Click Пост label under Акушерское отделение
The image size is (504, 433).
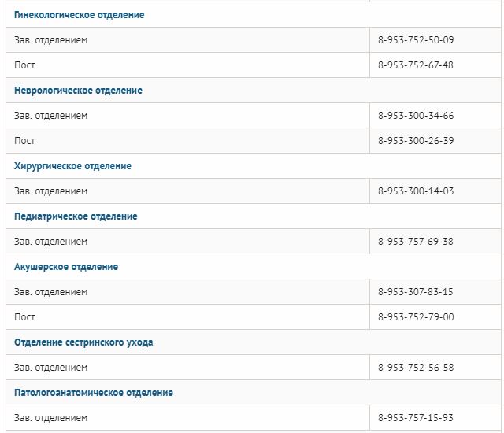24,316
